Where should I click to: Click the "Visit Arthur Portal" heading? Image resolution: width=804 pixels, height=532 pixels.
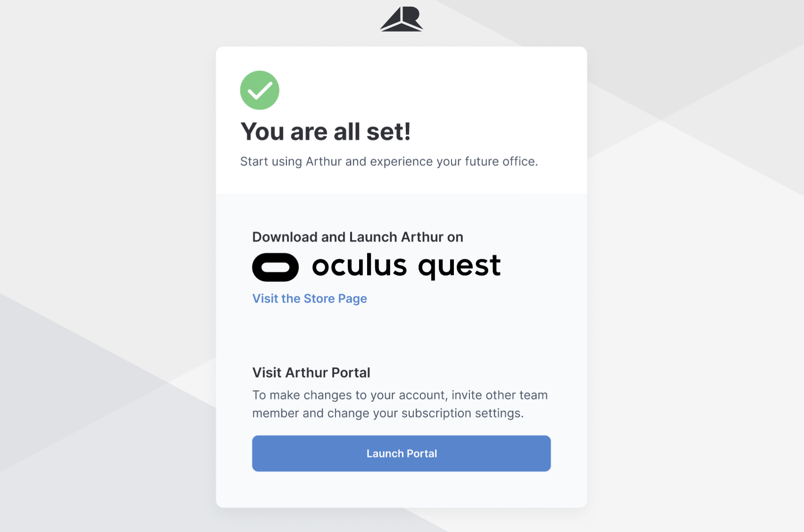[311, 373]
